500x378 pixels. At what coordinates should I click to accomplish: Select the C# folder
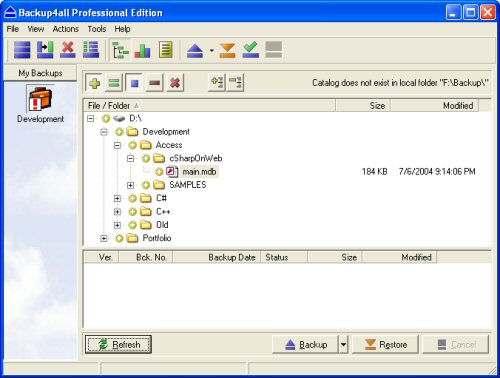tap(161, 198)
